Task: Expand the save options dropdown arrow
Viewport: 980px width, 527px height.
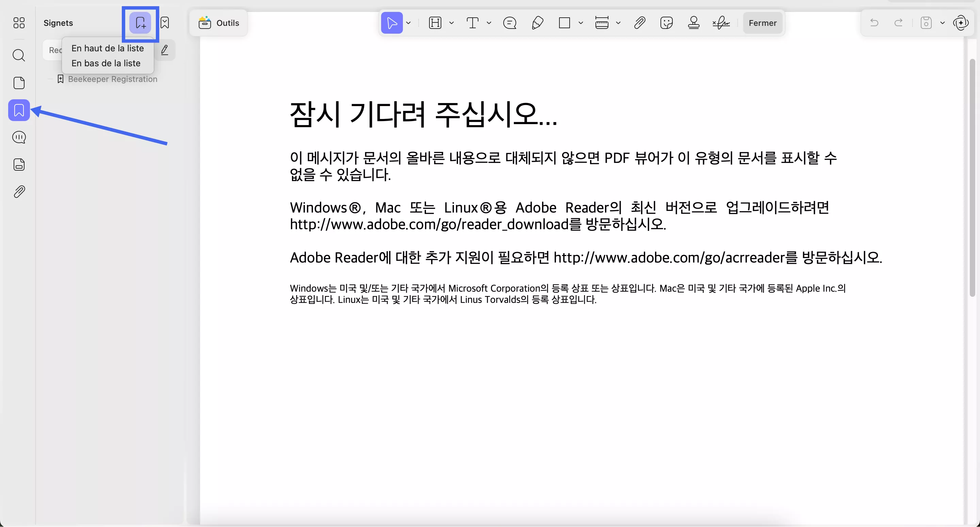Action: [942, 23]
